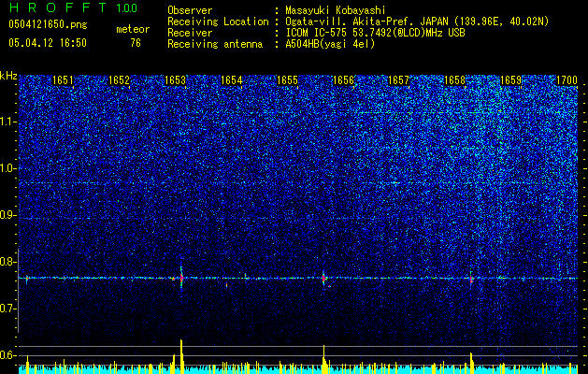Screen dimensions: 588x374
Task: Click the tallest yellow power spike near 1653
Action: pos(181,356)
